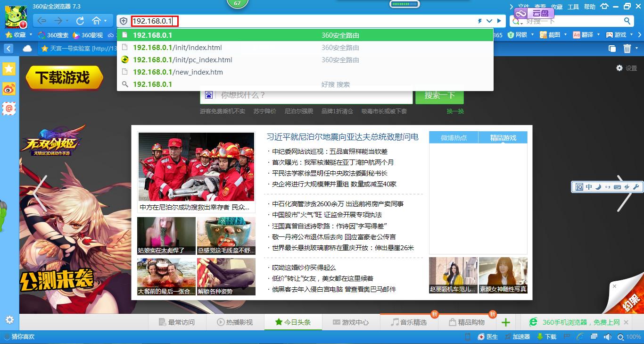Screen dimensions: 644x344
Task: Open the sidebar settings gear icon
Action: [9, 320]
